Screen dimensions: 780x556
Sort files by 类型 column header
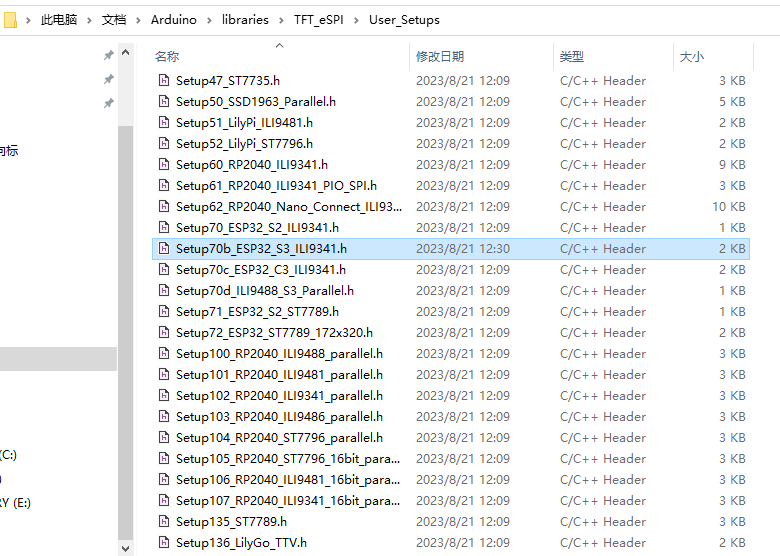pyautogui.click(x=572, y=57)
